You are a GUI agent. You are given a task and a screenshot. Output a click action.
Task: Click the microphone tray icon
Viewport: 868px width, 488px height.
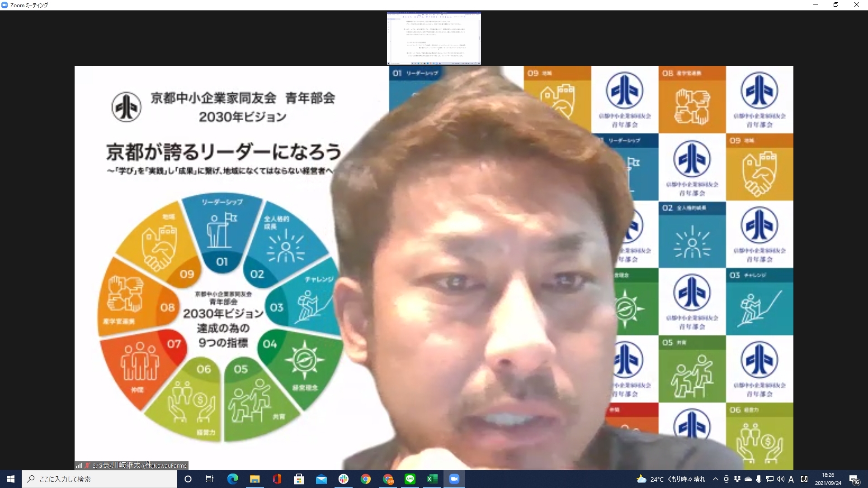(x=759, y=479)
